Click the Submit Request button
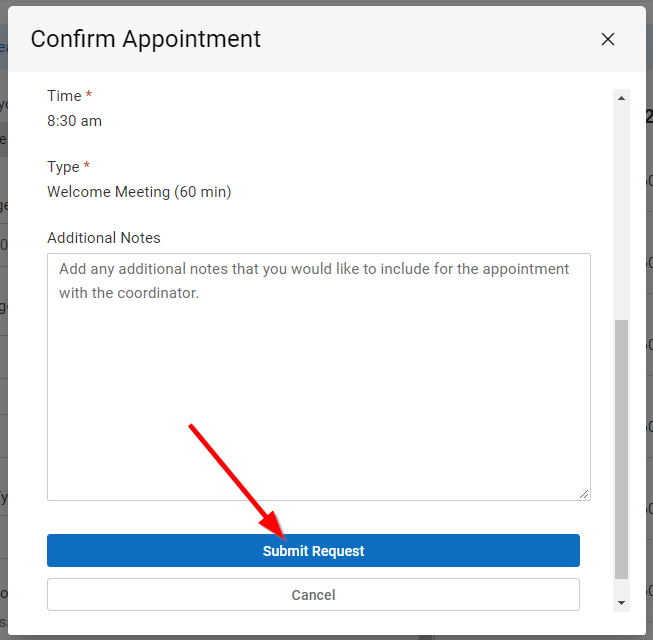Image resolution: width=653 pixels, height=640 pixels. pyautogui.click(x=313, y=551)
